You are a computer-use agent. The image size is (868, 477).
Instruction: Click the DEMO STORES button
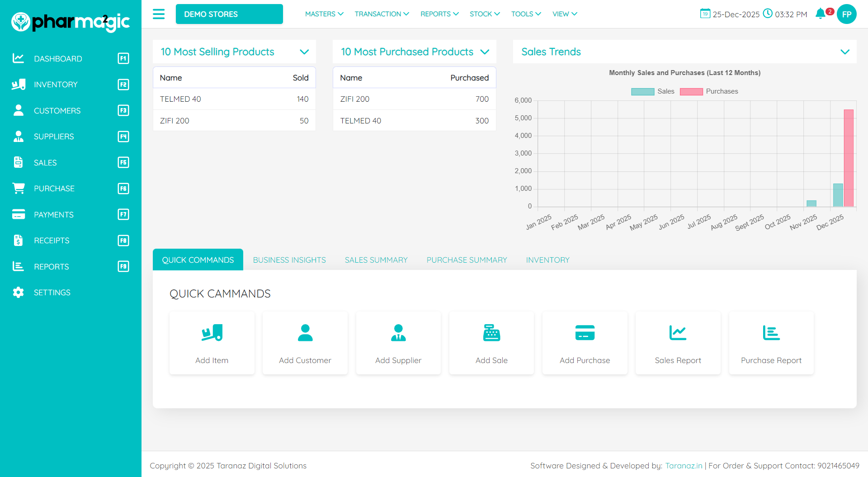(229, 14)
